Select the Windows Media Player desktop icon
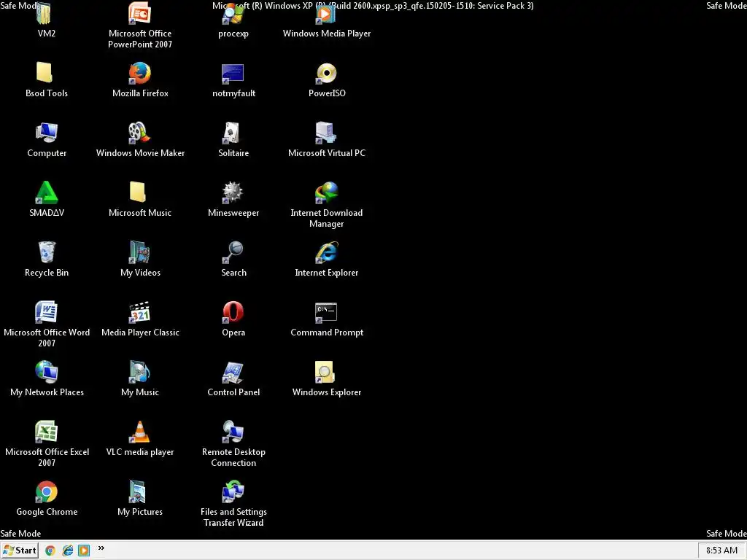Image resolution: width=747 pixels, height=560 pixels. coord(326,13)
